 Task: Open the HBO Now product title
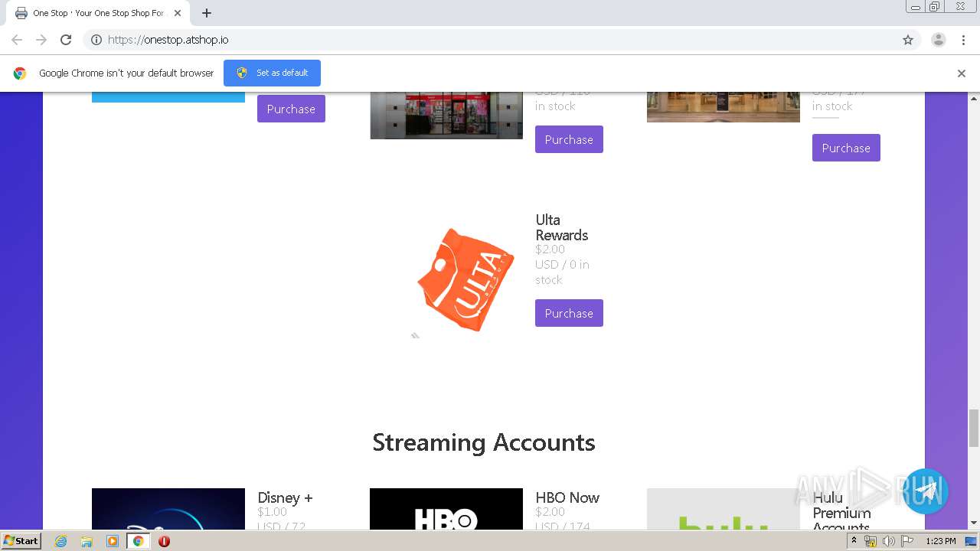pyautogui.click(x=567, y=497)
